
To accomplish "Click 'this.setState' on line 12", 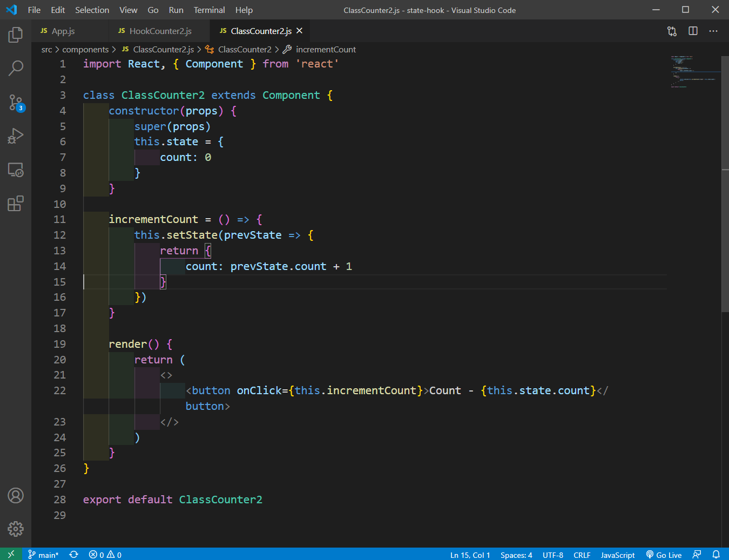I will pyautogui.click(x=175, y=235).
